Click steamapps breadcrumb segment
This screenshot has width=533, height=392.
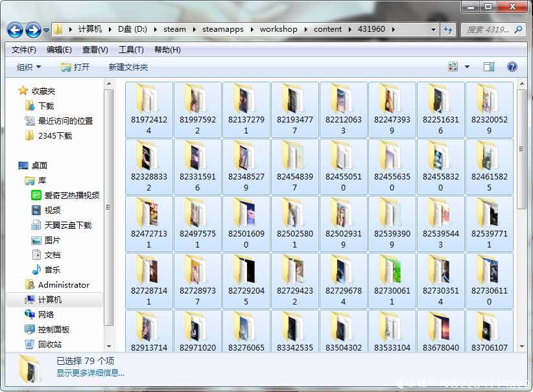(x=223, y=29)
